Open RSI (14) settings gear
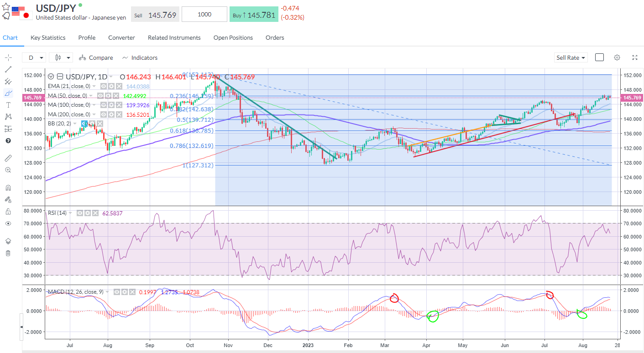Viewport: 644px width, 353px height. click(x=88, y=213)
